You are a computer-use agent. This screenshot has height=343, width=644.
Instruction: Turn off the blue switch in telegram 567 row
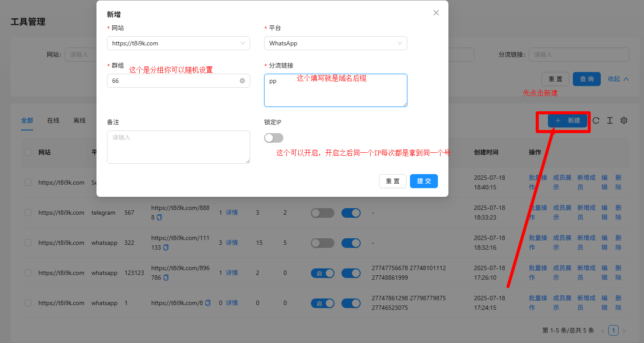[351, 213]
